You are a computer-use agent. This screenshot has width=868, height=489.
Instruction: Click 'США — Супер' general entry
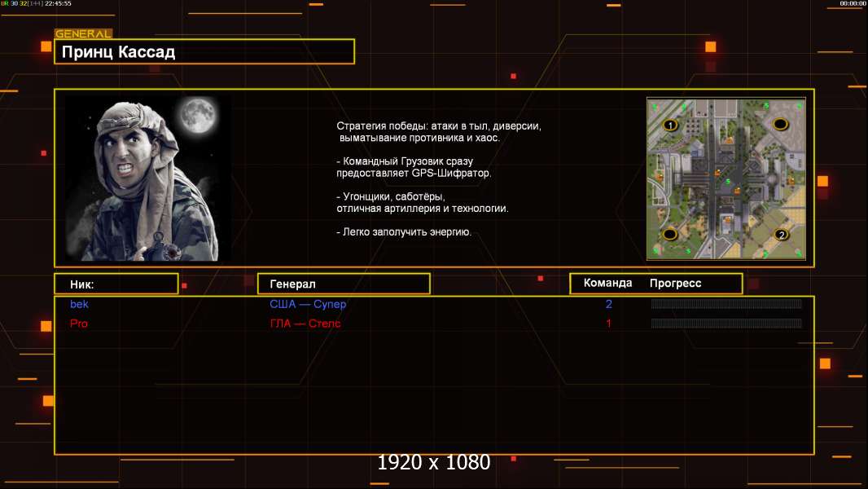coord(308,304)
